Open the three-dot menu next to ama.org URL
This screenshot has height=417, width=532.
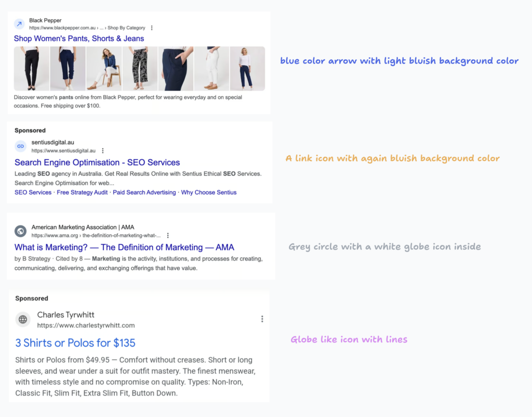coord(168,236)
